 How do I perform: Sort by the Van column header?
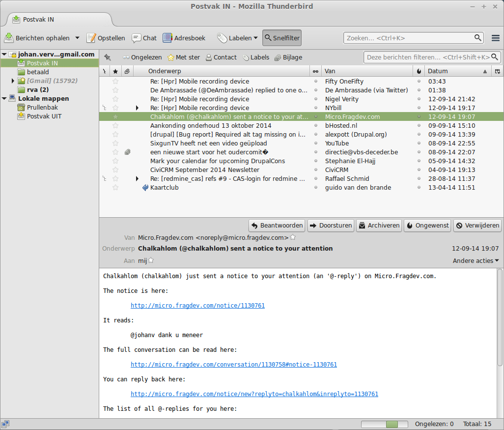[x=367, y=71]
